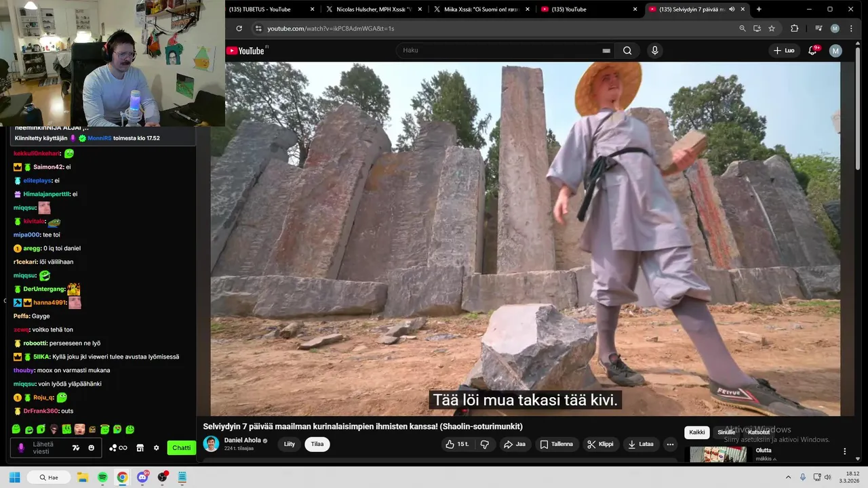The image size is (868, 488).
Task: Open the Windows Start menu
Action: click(14, 477)
